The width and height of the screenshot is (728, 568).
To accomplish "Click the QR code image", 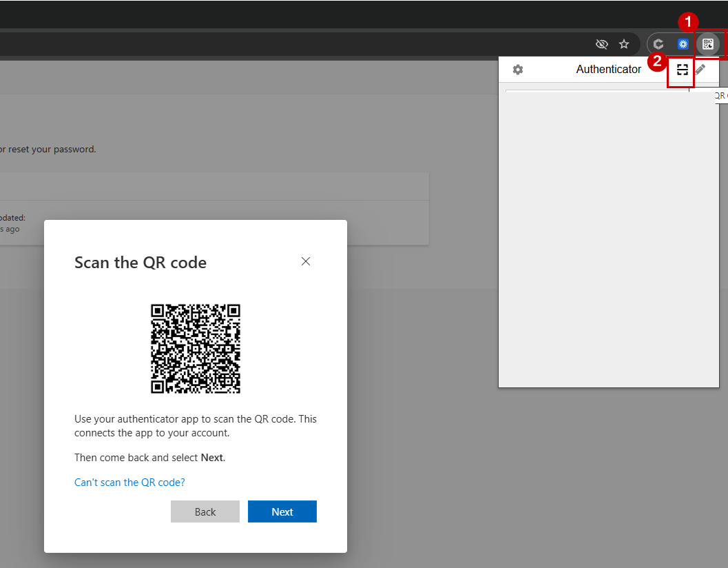I will point(196,349).
